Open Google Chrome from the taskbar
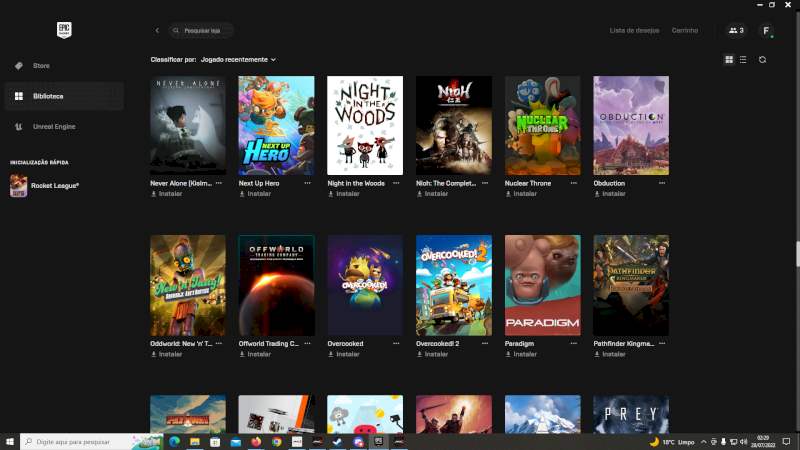The width and height of the screenshot is (800, 450). [277, 442]
